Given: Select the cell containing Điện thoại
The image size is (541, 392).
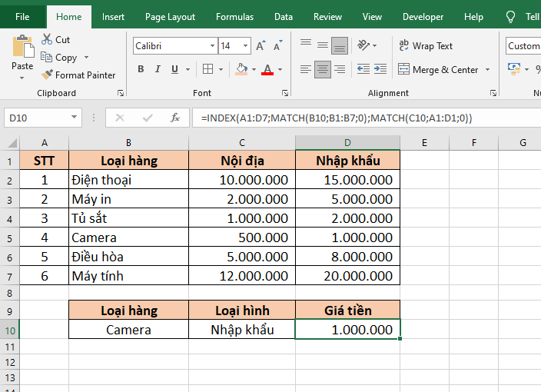Looking at the screenshot, I should coord(128,180).
